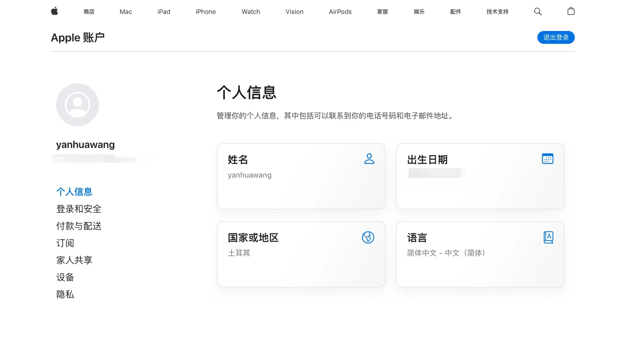Open 隐私 in the sidebar

(x=65, y=294)
